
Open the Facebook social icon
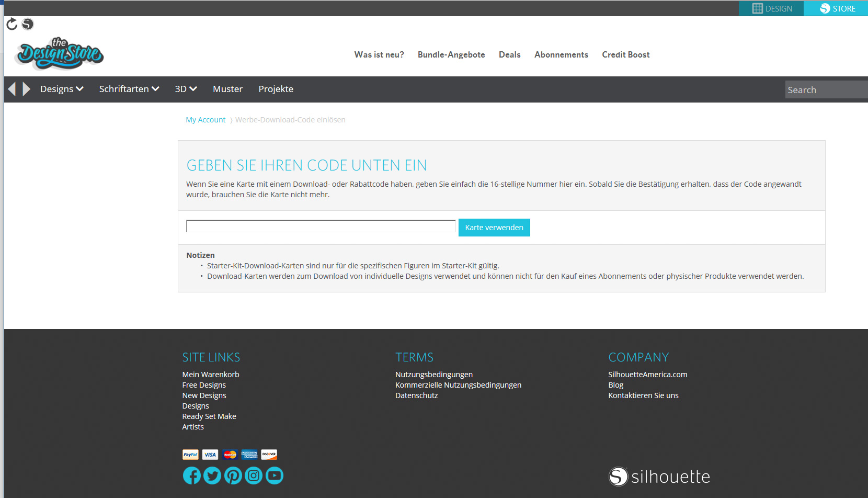click(x=192, y=476)
